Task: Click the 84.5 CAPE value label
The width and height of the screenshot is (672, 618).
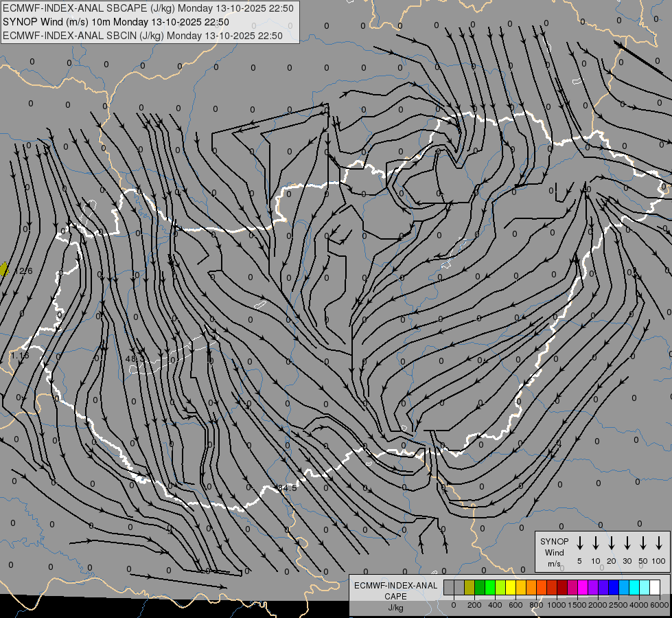Action: tap(287, 488)
